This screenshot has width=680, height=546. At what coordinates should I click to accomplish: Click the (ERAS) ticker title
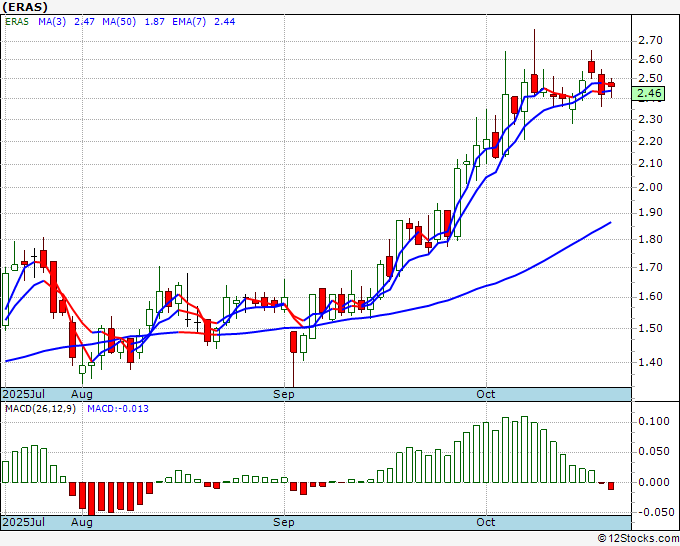25,6
